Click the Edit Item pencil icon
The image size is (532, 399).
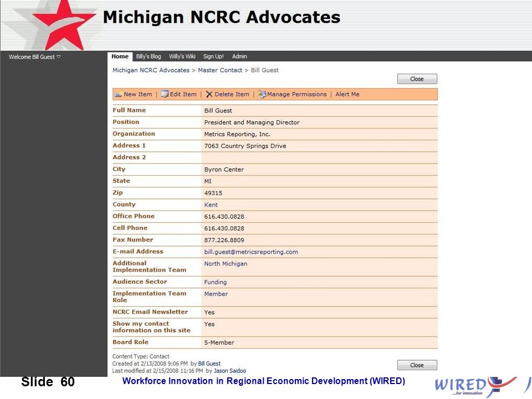pyautogui.click(x=165, y=94)
